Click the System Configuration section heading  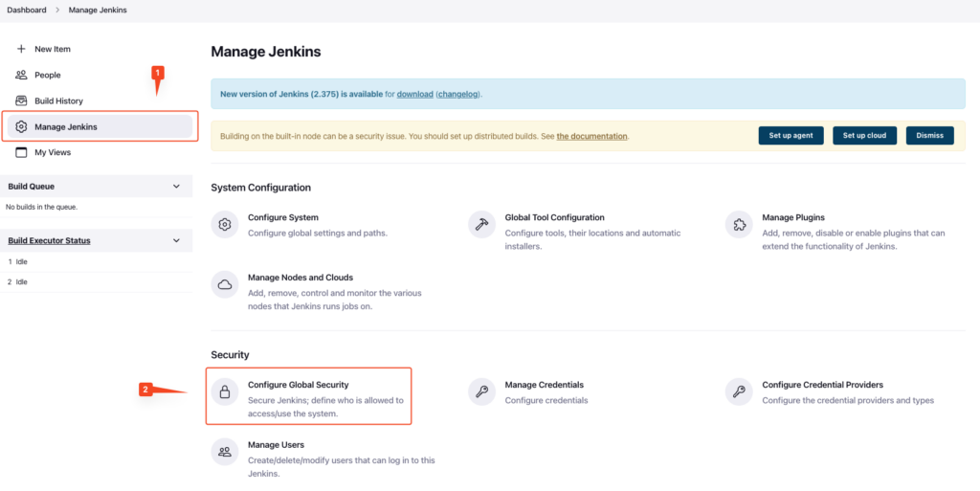tap(261, 188)
